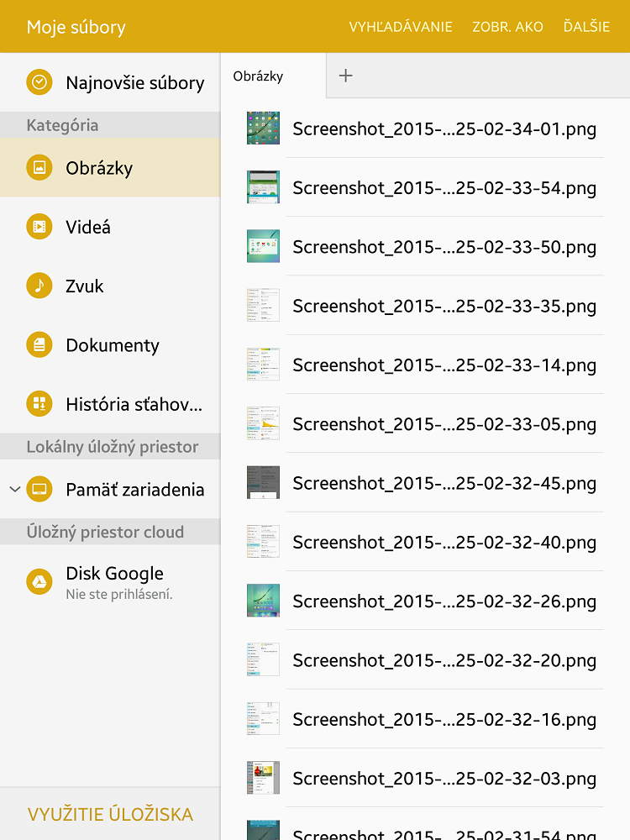Image resolution: width=630 pixels, height=840 pixels.
Task: Open thumbnail of Screenshot ending 02-34-01.png
Action: pos(263,129)
